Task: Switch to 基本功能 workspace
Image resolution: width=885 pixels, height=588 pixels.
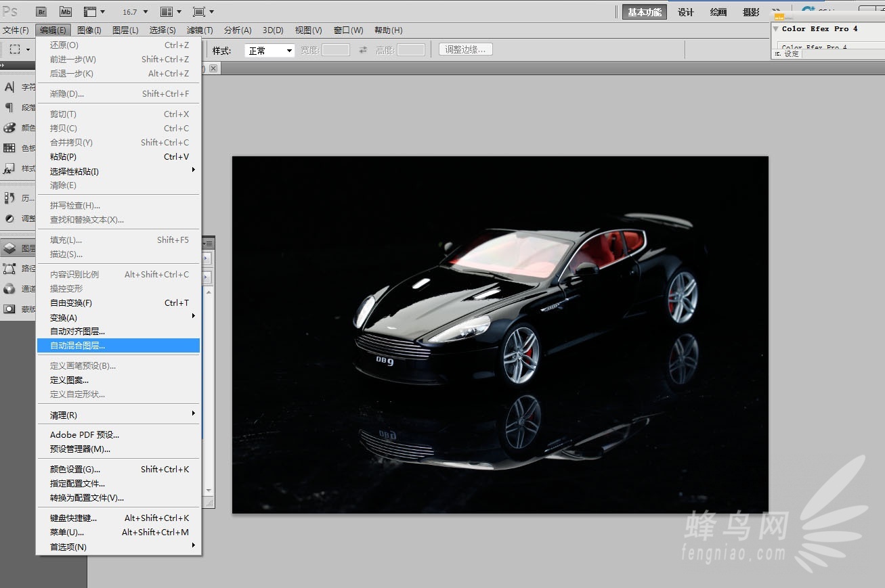Action: click(645, 12)
